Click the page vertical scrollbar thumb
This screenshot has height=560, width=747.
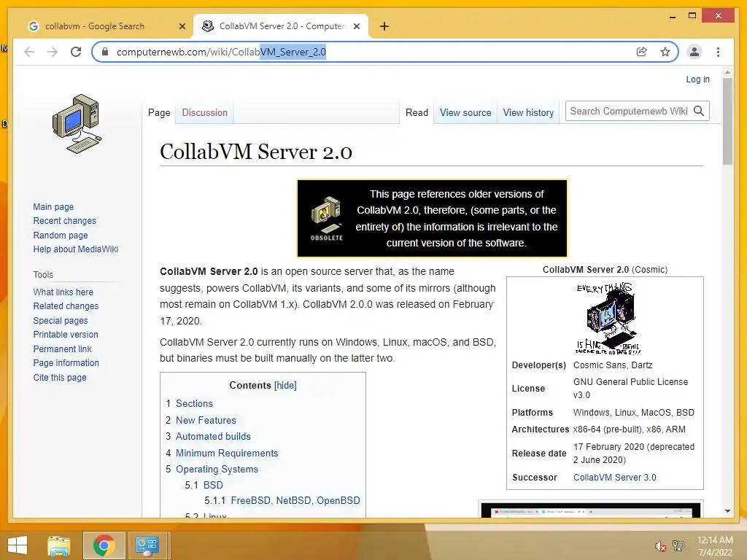click(727, 122)
